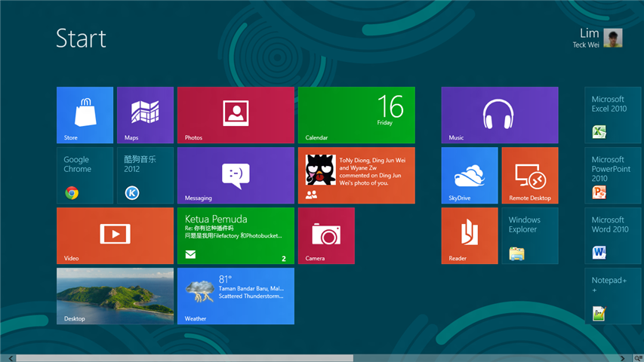Click the user name Lim Teck Wei
Viewport: 644px width, 362px height.
pyautogui.click(x=586, y=38)
